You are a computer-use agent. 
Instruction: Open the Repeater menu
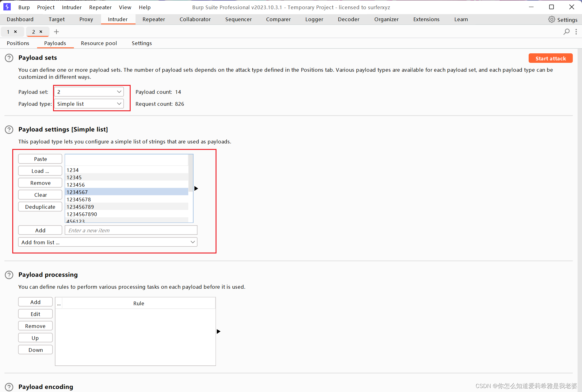(100, 7)
